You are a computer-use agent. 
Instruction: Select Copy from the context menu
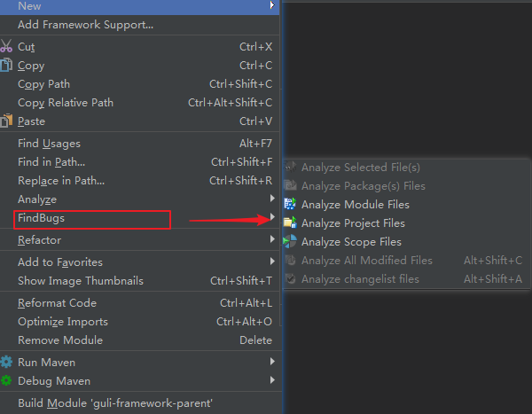(x=140, y=65)
